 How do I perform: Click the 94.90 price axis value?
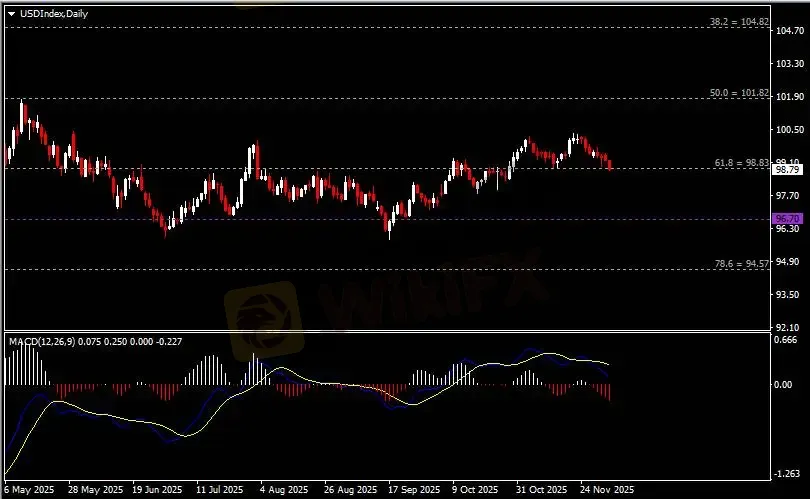pyautogui.click(x=787, y=261)
